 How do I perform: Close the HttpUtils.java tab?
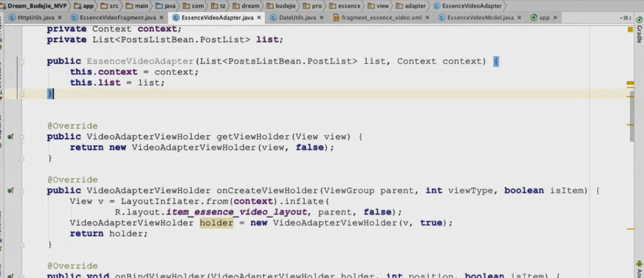pos(60,18)
